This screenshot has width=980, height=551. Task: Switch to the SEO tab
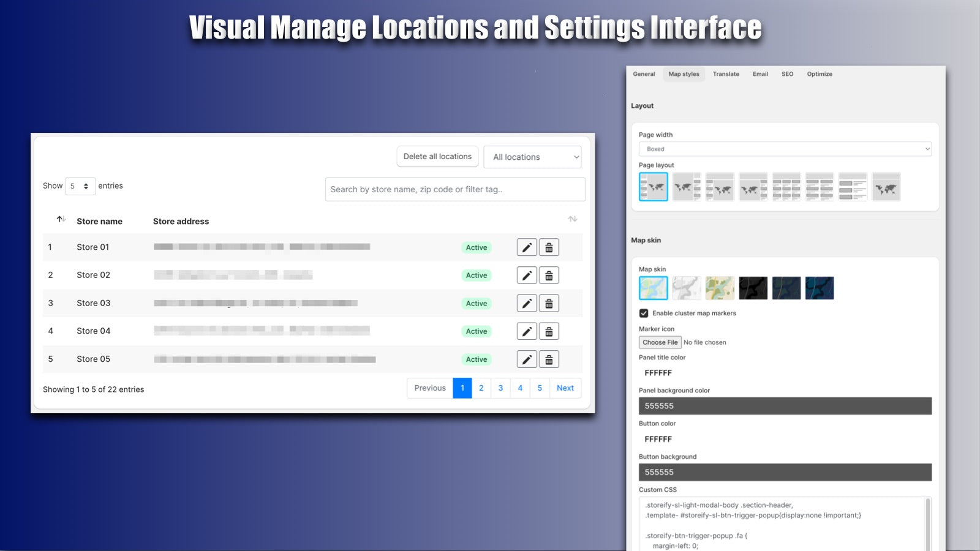[787, 74]
